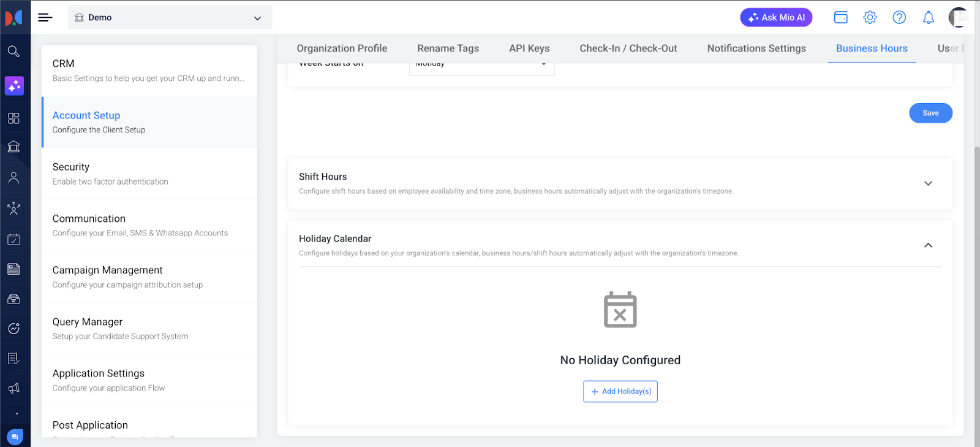Click the help question mark icon
The image size is (980, 447).
point(899,18)
